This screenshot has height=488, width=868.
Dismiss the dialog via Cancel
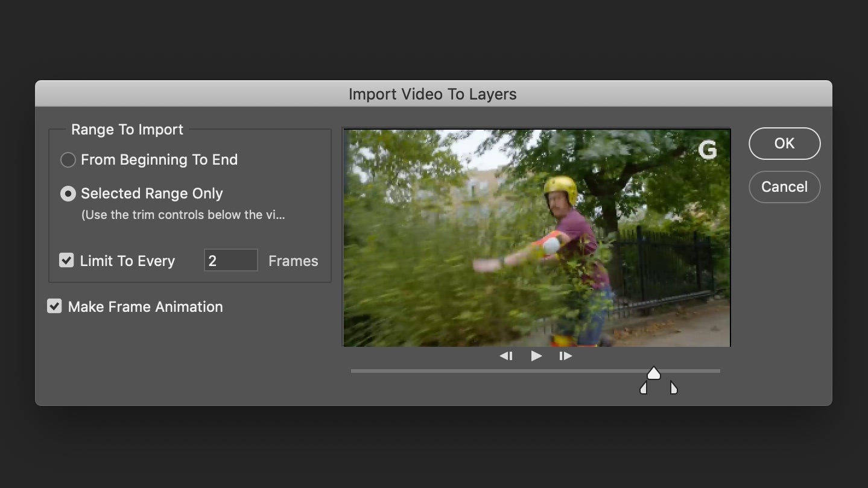784,187
